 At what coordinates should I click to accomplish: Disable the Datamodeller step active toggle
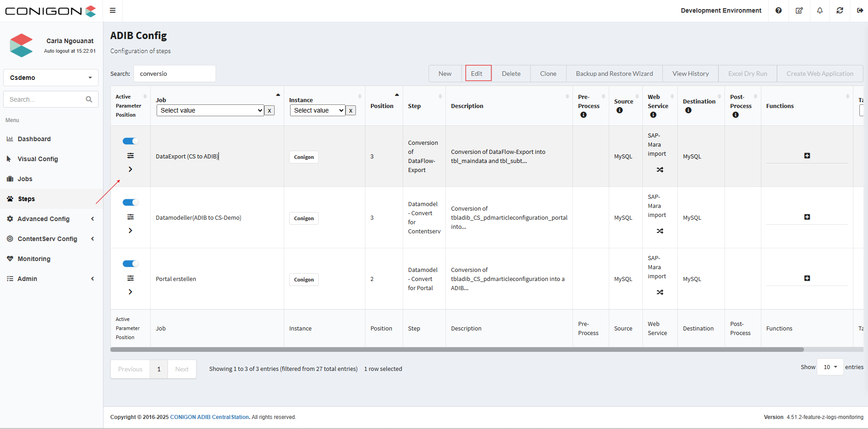click(x=130, y=202)
